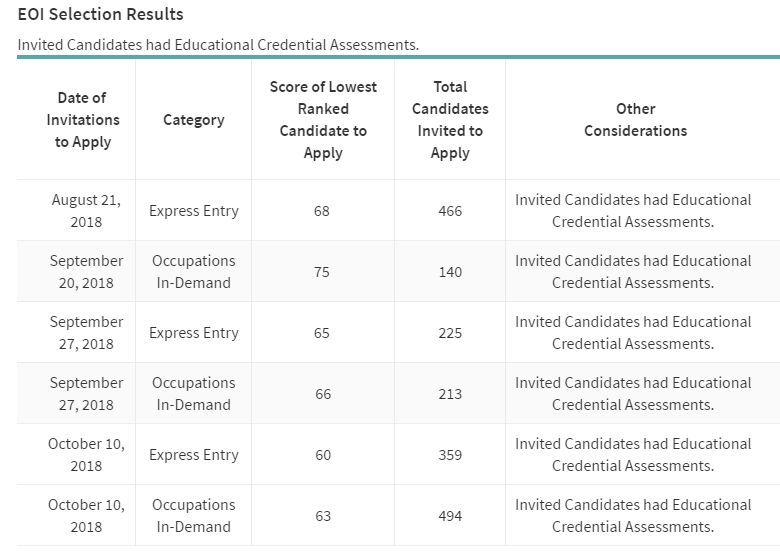Click the Category column header
Image resolution: width=780 pixels, height=551 pixels.
point(193,120)
